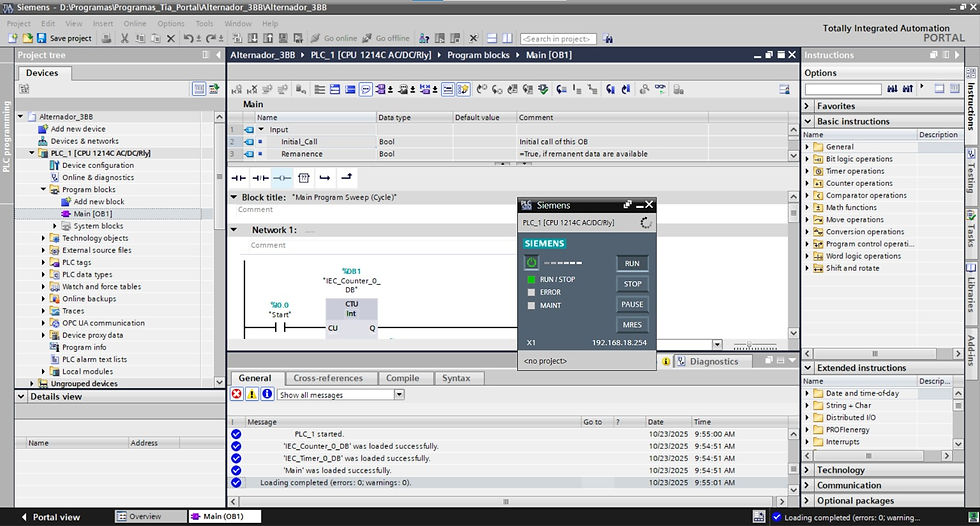Insert a normally closed contact
Screen dimensions: 980x526
[261, 178]
